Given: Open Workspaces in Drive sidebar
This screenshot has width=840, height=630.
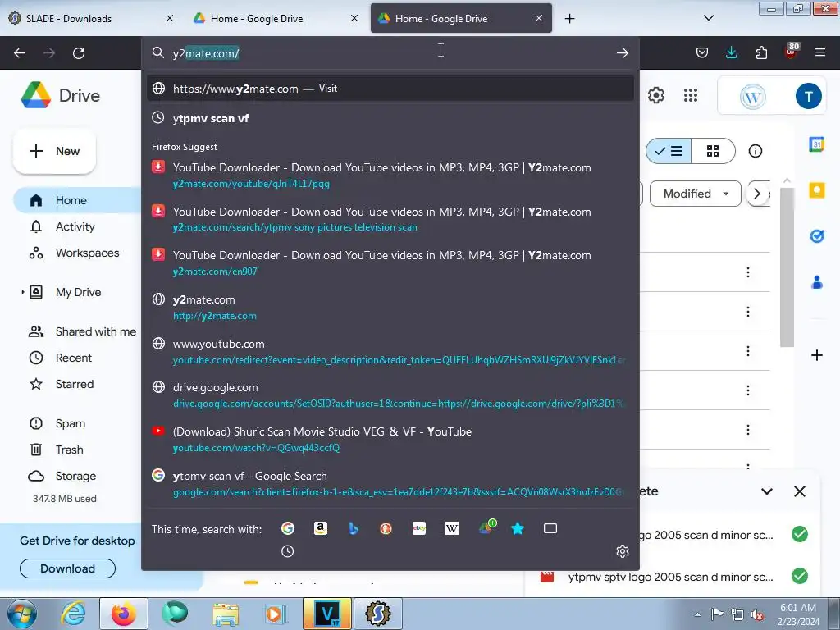Looking at the screenshot, I should coord(87,253).
